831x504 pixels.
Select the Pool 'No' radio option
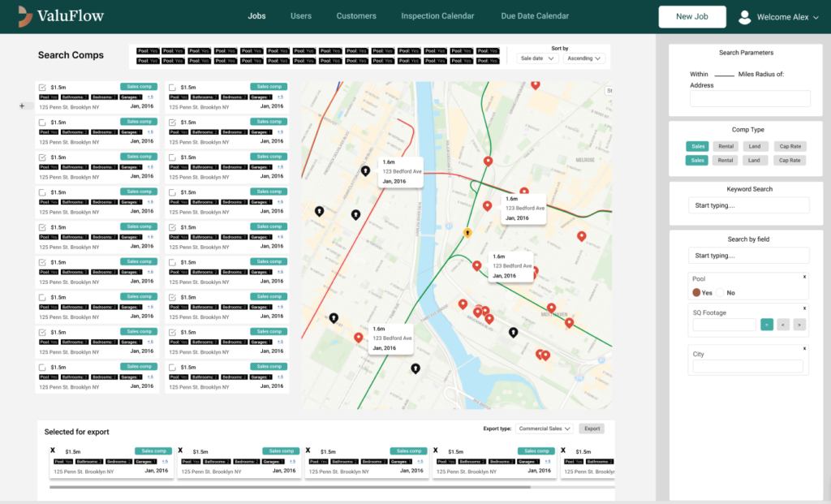pos(720,293)
